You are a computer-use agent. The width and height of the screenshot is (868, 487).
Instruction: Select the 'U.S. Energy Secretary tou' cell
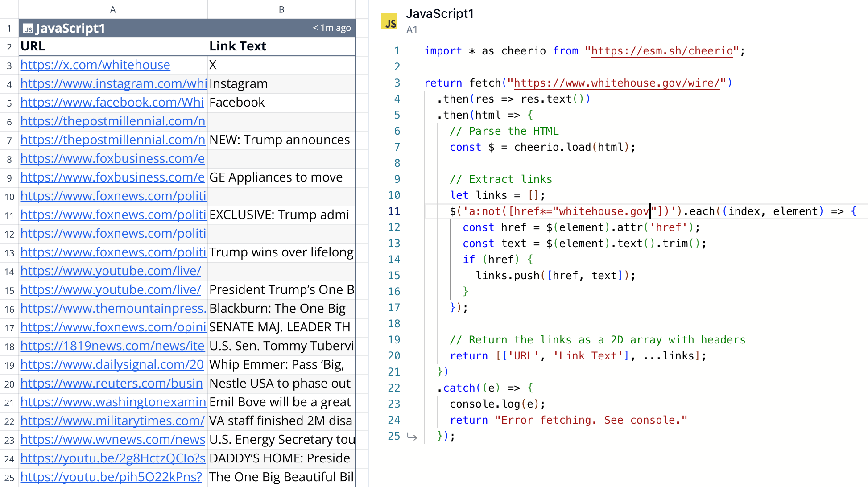pyautogui.click(x=281, y=440)
